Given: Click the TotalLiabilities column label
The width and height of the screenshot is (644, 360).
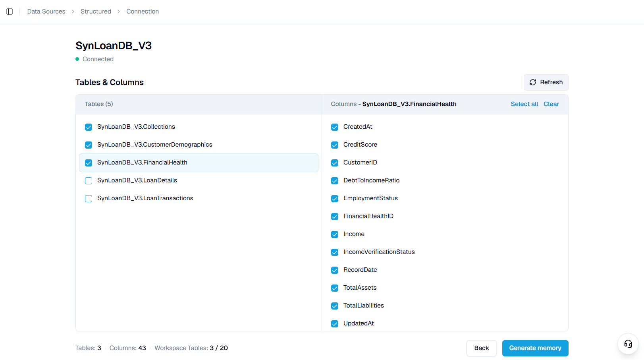Looking at the screenshot, I should pos(364,306).
